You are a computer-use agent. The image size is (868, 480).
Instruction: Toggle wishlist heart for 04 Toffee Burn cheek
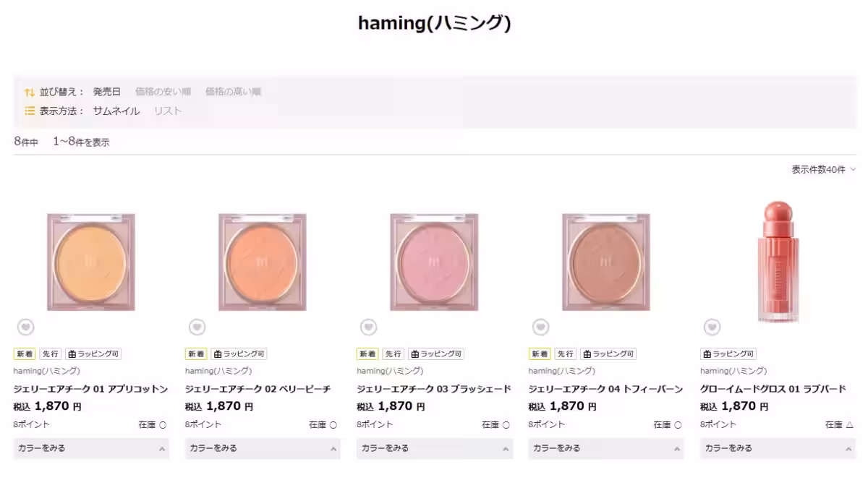click(540, 327)
